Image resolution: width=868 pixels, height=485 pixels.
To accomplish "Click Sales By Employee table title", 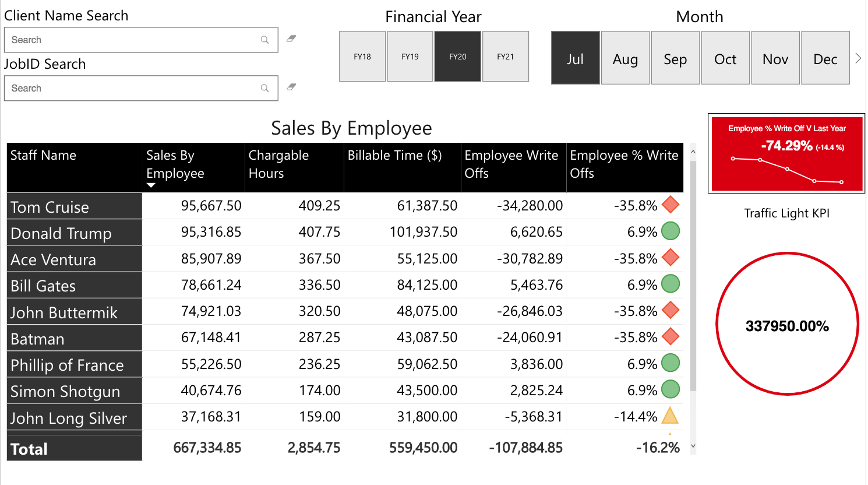I will pos(351,128).
